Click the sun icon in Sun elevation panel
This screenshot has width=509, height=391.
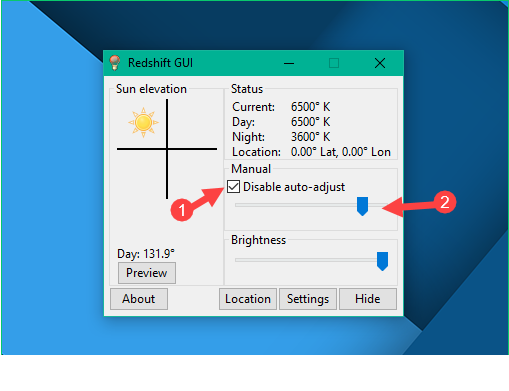[143, 122]
